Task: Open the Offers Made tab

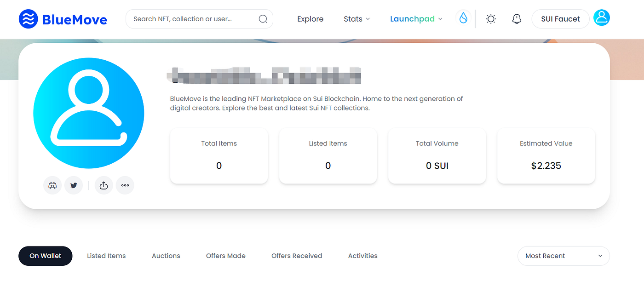Action: click(226, 256)
